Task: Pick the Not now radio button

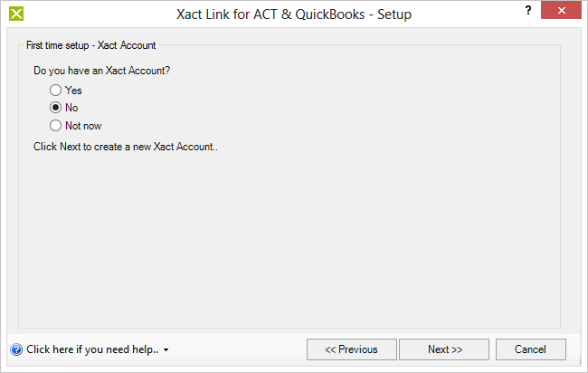Action: click(55, 125)
